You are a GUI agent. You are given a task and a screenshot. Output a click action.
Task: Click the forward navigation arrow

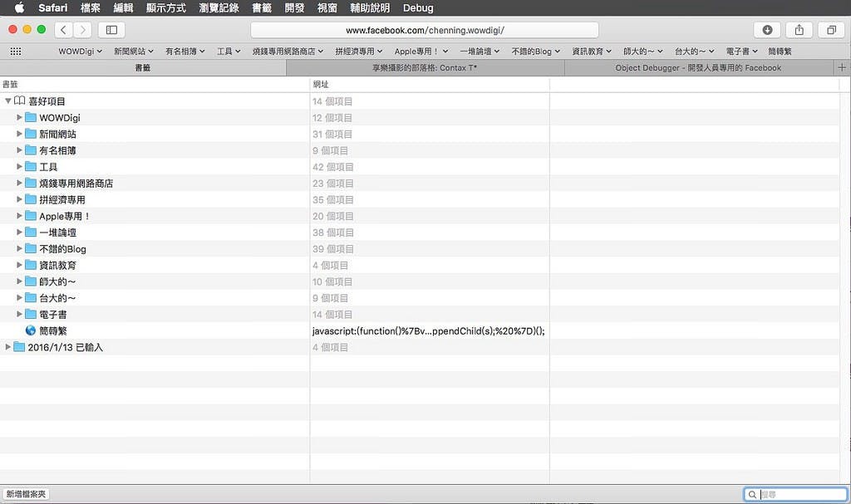83,30
